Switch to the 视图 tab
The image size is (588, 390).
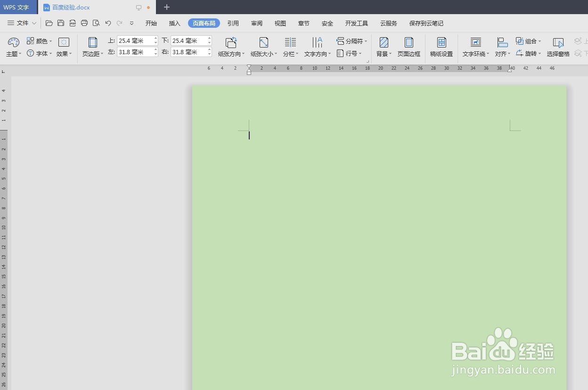(280, 23)
